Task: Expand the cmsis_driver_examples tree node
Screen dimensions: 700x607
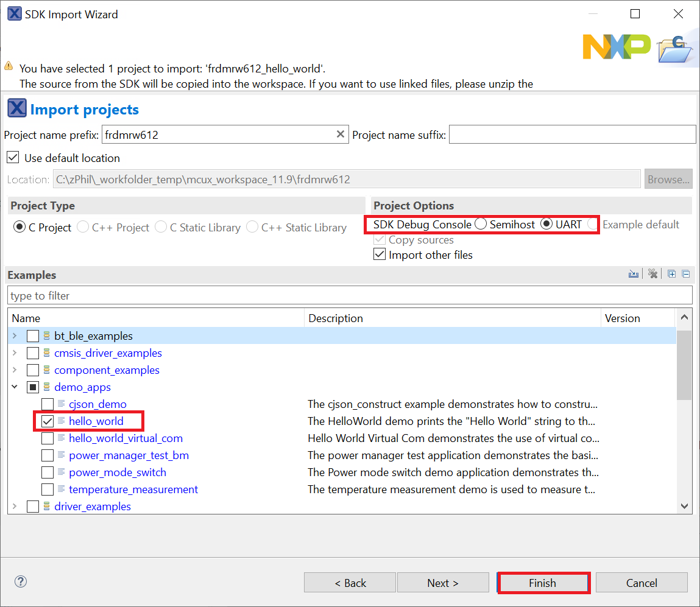Action: [x=15, y=353]
